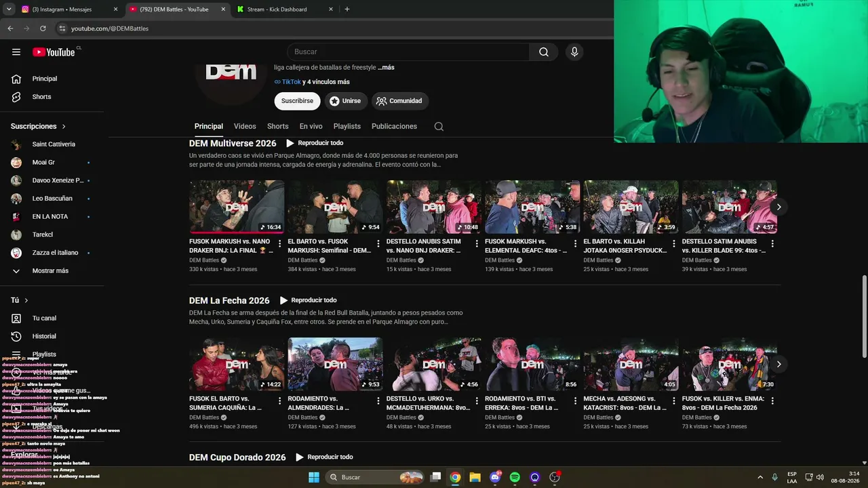Open Discord from the taskbar

495,477
